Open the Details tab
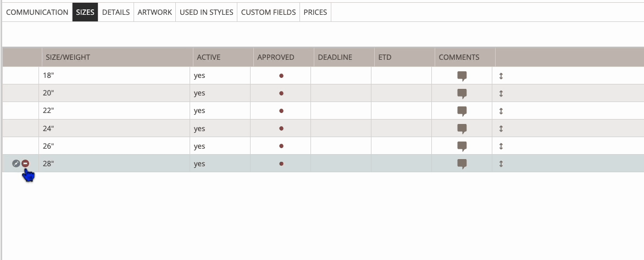This screenshot has height=260, width=644. [116, 12]
